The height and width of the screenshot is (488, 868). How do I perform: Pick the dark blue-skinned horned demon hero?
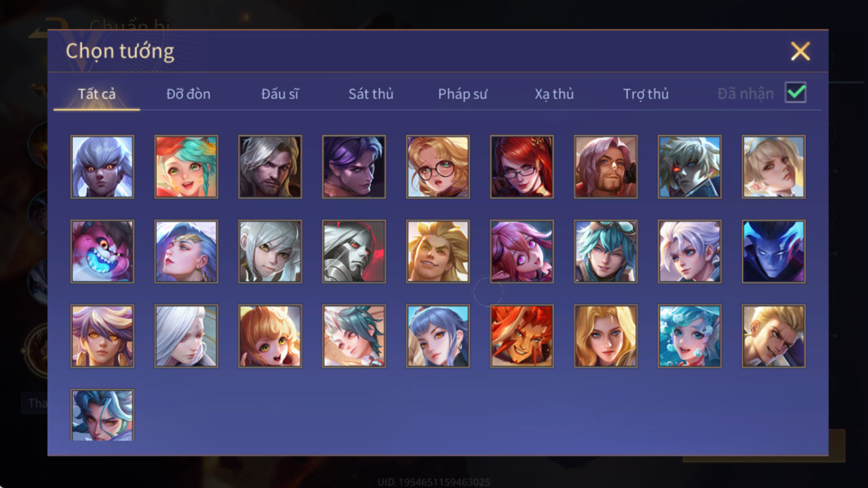773,251
